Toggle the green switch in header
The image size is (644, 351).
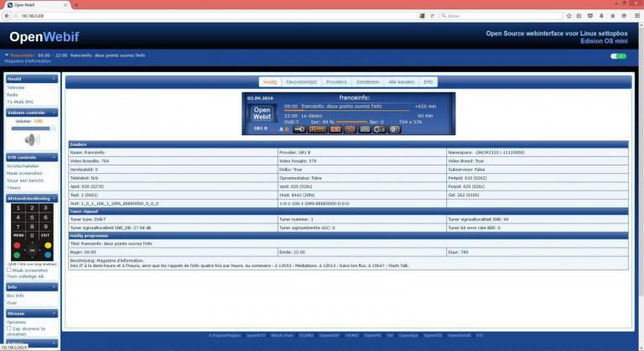tap(618, 56)
